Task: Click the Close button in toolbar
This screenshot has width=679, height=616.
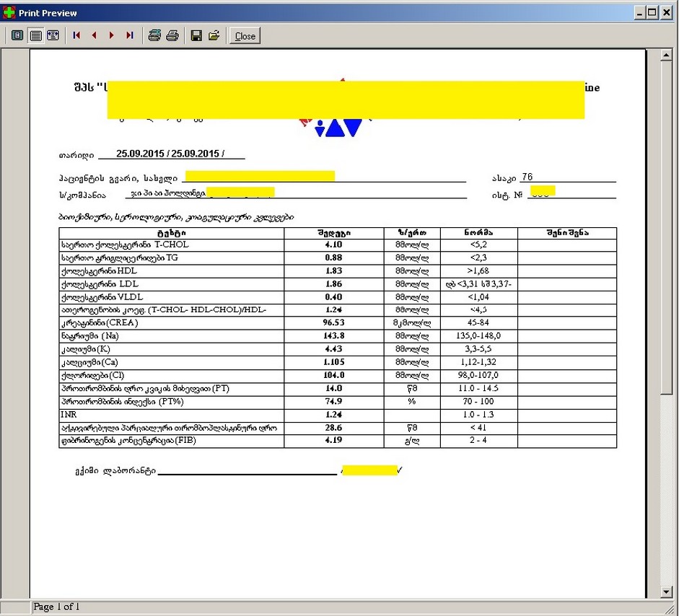Action: (245, 36)
